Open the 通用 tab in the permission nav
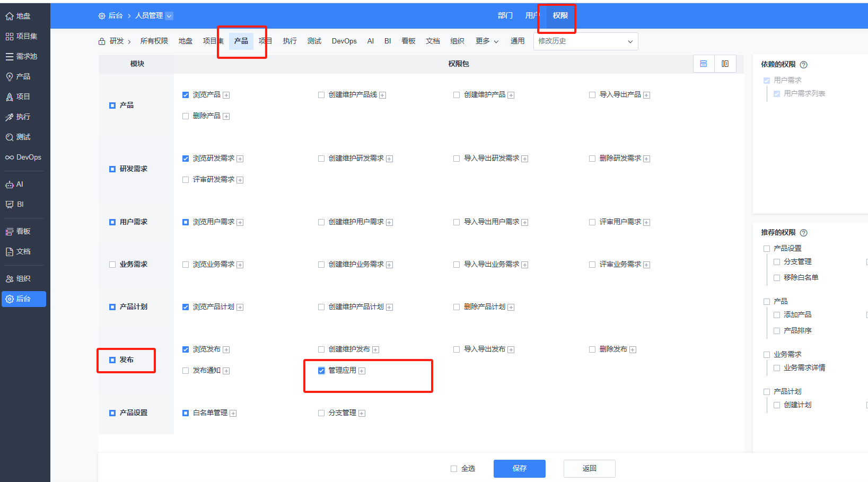The width and height of the screenshot is (868, 482). point(518,41)
